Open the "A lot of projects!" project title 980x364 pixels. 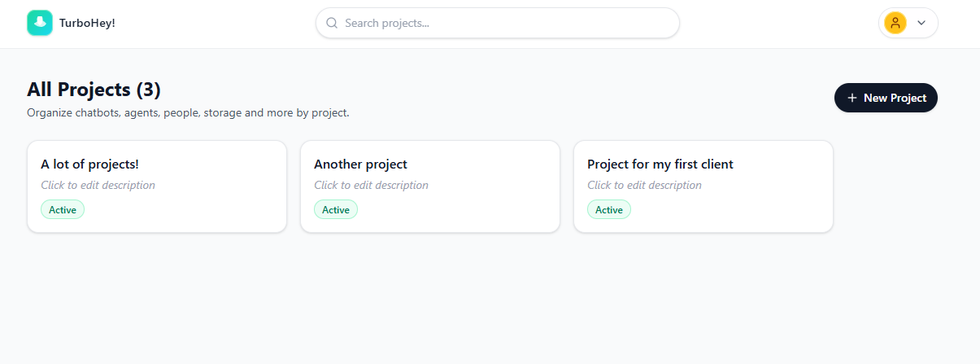click(89, 164)
